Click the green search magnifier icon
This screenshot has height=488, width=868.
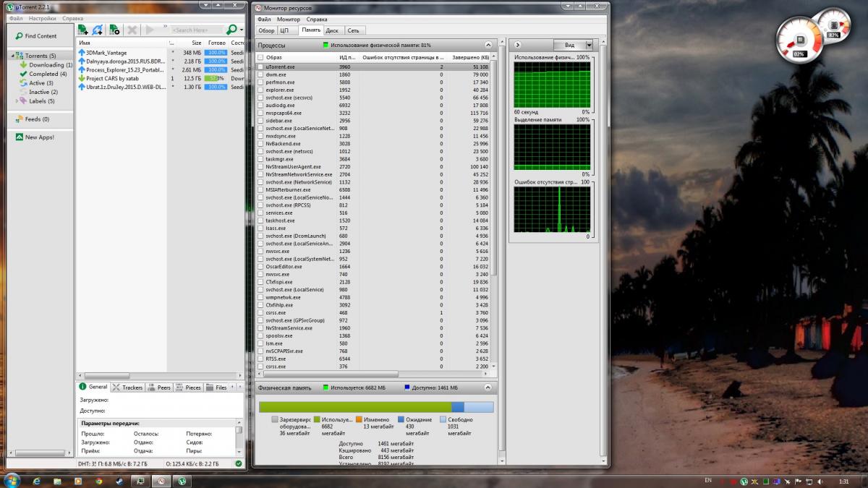click(231, 30)
